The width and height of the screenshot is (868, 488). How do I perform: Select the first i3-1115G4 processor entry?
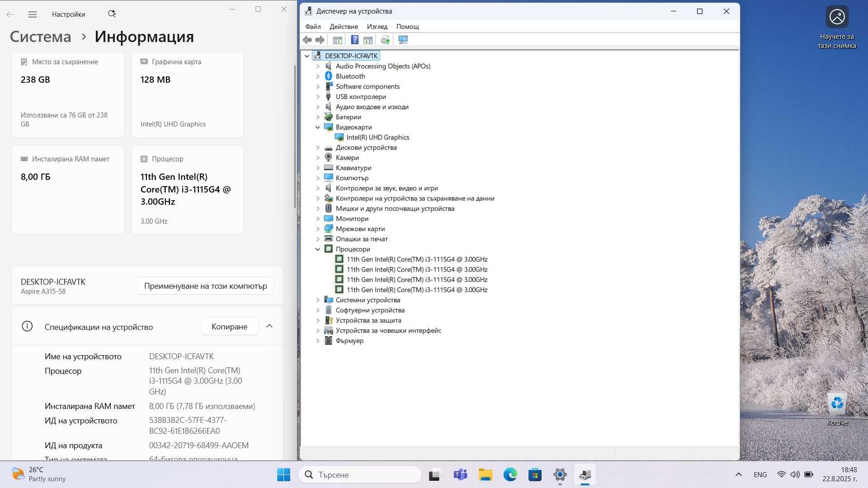coord(416,259)
